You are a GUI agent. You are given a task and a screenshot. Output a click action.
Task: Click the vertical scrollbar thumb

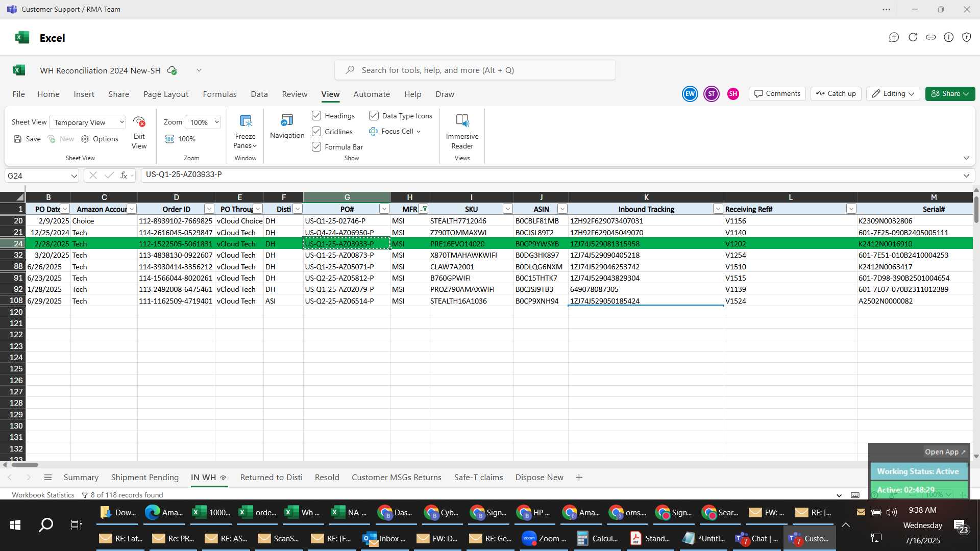(976, 209)
